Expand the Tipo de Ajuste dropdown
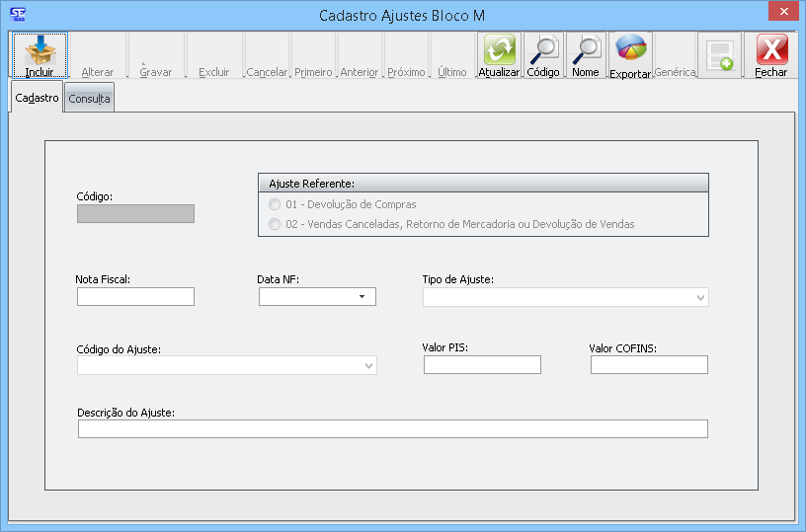 click(699, 297)
